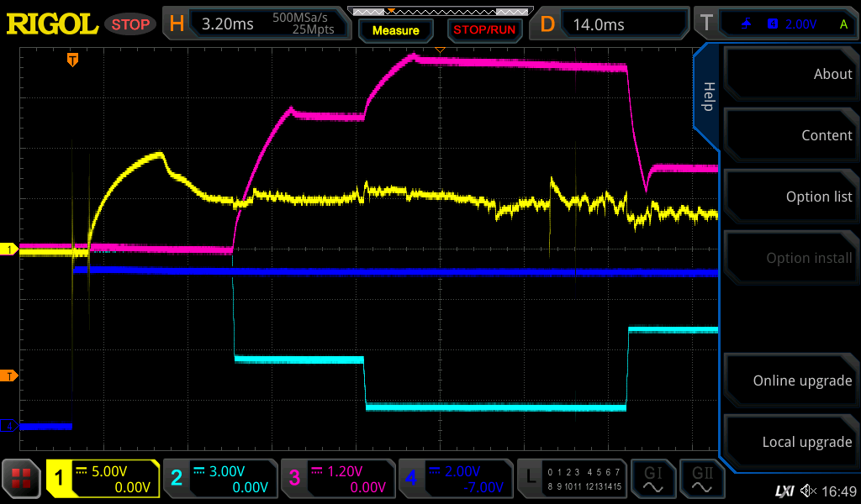This screenshot has height=504, width=861.
Task: Click the GII signal generator icon
Action: 703,479
